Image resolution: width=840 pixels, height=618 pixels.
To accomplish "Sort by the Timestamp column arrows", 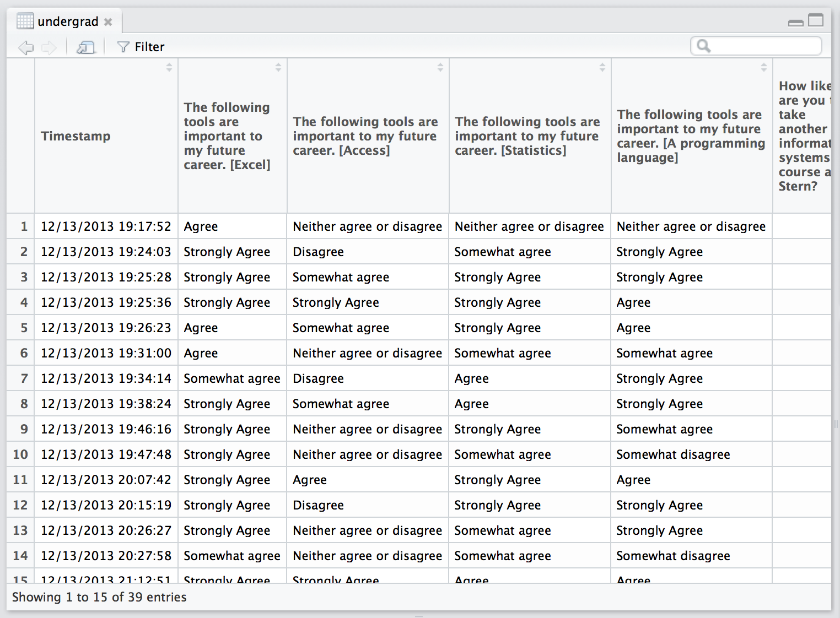I will 169,67.
